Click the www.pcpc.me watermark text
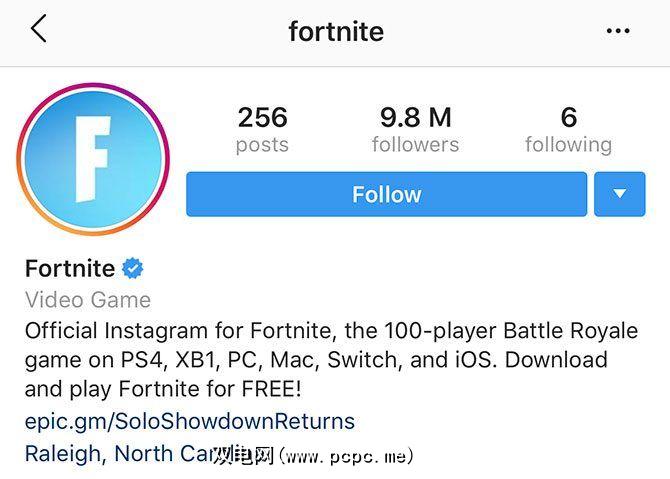The image size is (670, 479). (346, 456)
